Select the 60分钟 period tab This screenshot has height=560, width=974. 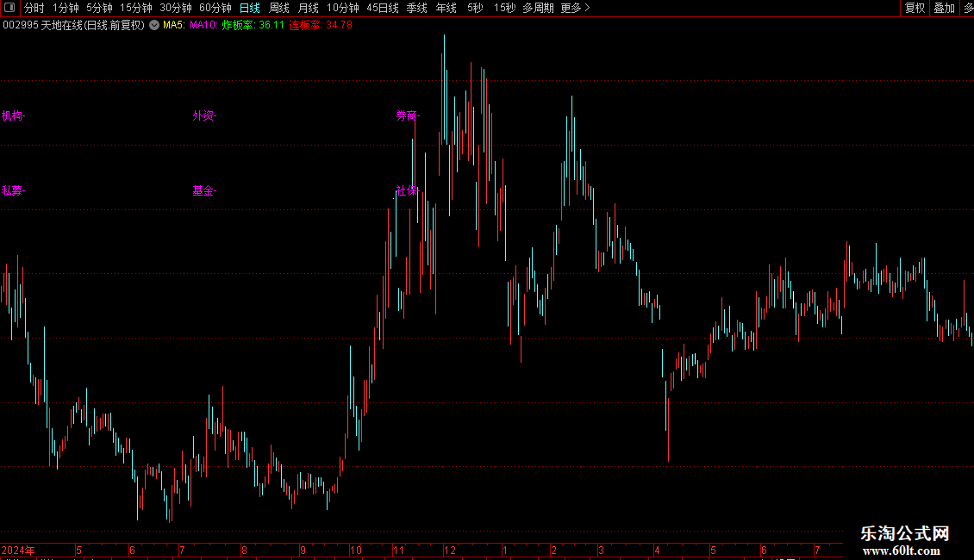pyautogui.click(x=215, y=8)
